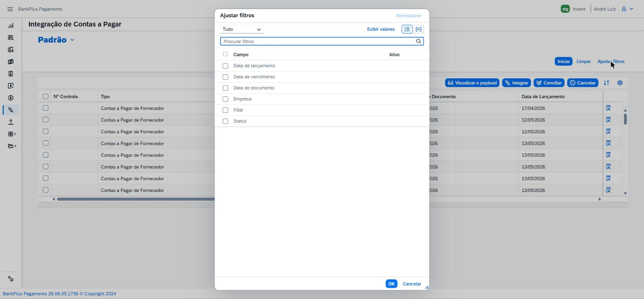Click the Invent company label
The width and height of the screenshot is (644, 299).
tap(579, 9)
